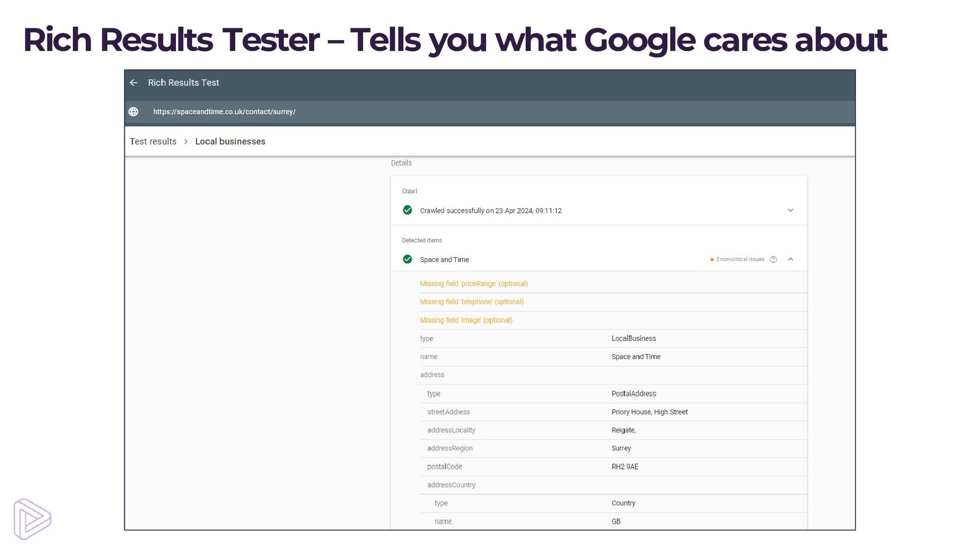The width and height of the screenshot is (980, 551).
Task: Click the green check beside Space and Time
Action: (407, 259)
